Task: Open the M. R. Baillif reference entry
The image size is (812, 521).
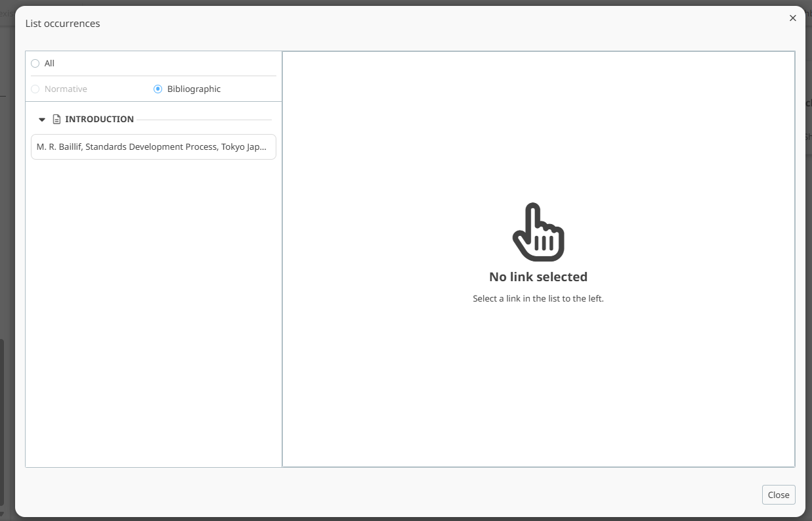Action: [x=153, y=147]
